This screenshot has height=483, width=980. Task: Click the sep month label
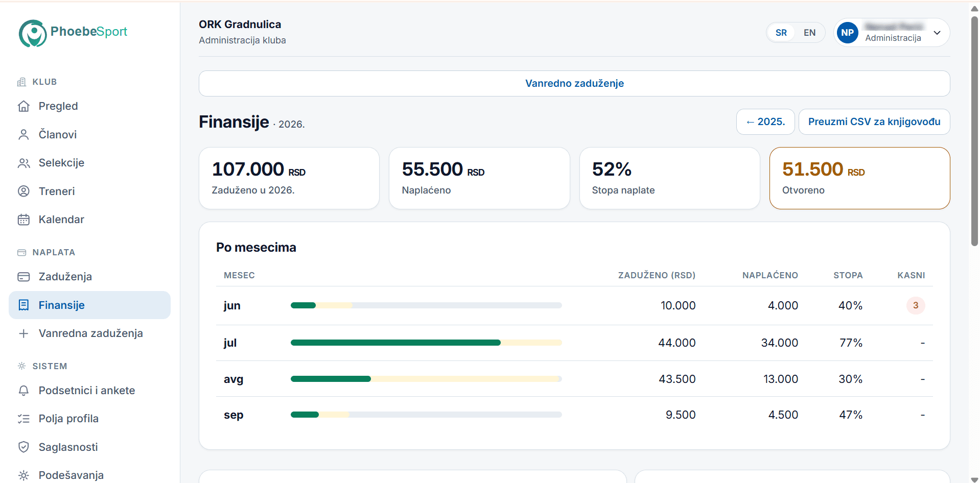pos(234,415)
